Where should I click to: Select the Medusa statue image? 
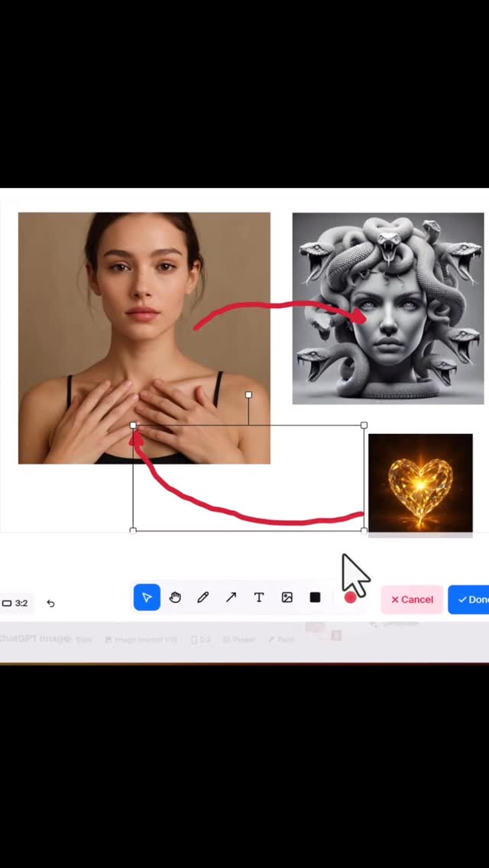(x=388, y=309)
